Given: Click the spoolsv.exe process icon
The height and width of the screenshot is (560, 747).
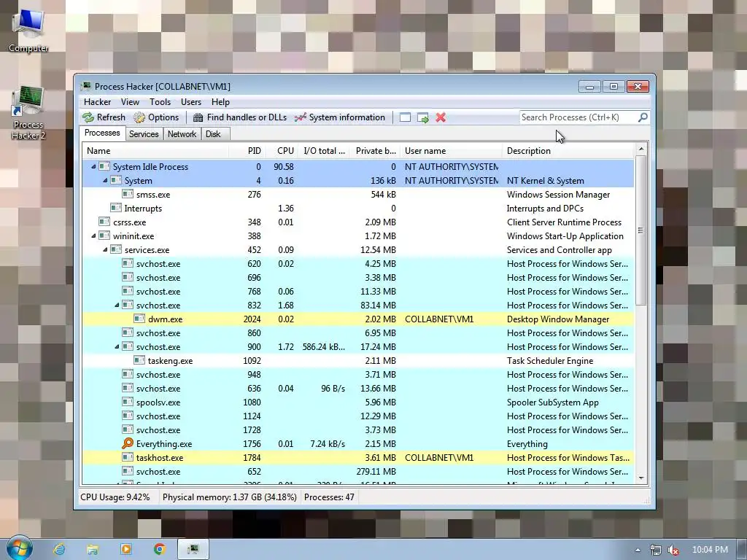Looking at the screenshot, I should [127, 402].
